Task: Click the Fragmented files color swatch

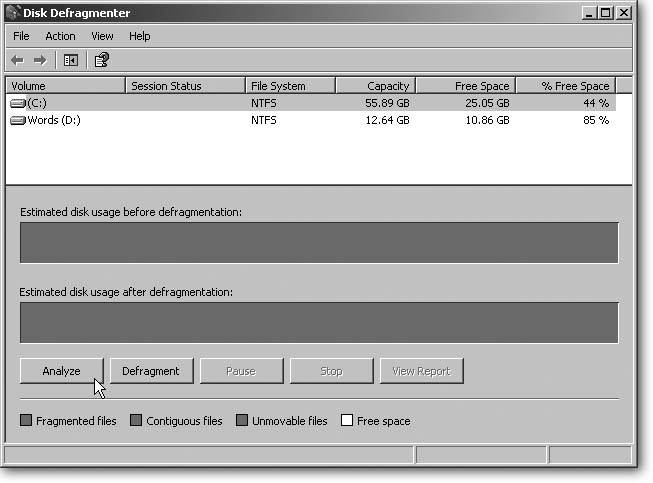Action: coord(26,420)
